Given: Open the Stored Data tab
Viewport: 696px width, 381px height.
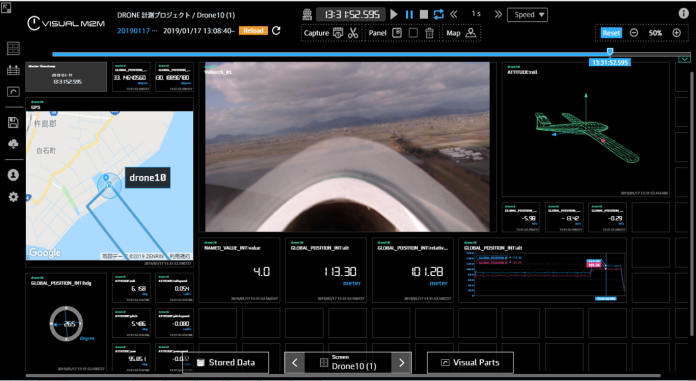Looking at the screenshot, I should pyautogui.click(x=225, y=362).
